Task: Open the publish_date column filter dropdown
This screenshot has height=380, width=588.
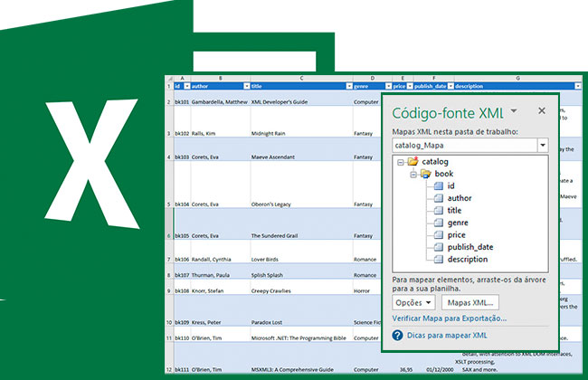Action: click(x=450, y=86)
